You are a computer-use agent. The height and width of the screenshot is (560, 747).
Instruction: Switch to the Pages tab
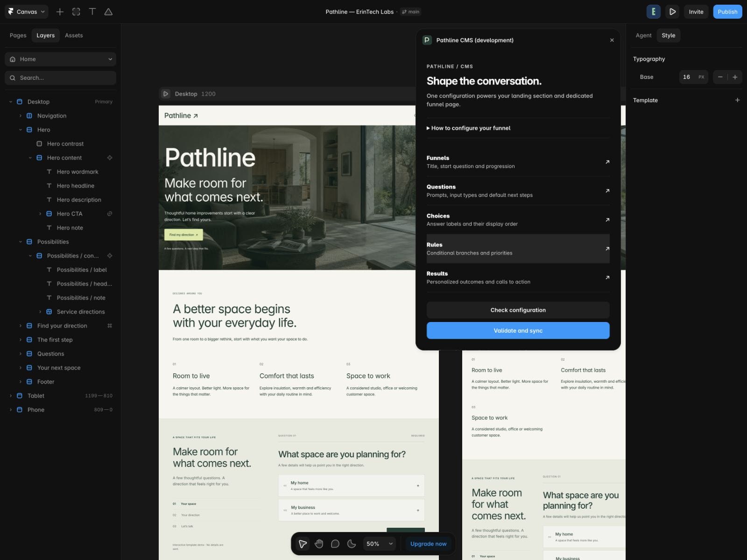click(x=18, y=35)
